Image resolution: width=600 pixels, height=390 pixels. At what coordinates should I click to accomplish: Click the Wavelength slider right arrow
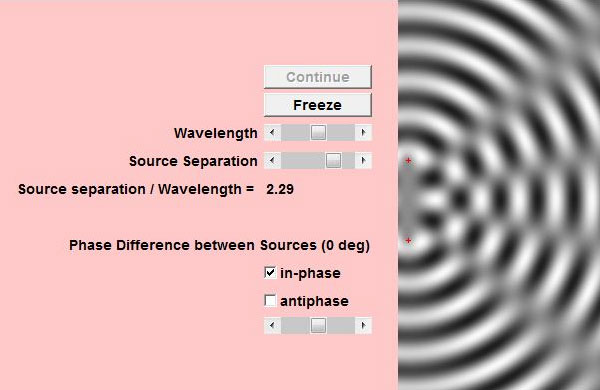tap(363, 133)
